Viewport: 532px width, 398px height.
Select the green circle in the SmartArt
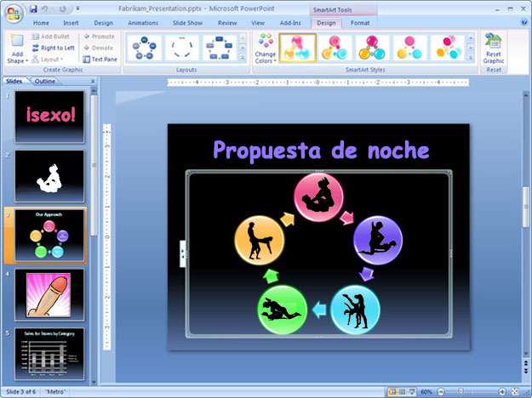(x=283, y=310)
